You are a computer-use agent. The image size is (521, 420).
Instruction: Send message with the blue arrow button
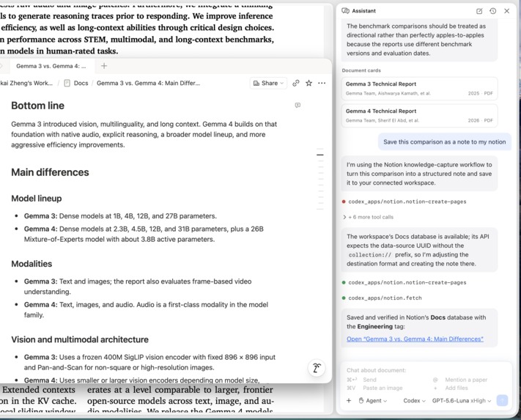click(x=502, y=400)
